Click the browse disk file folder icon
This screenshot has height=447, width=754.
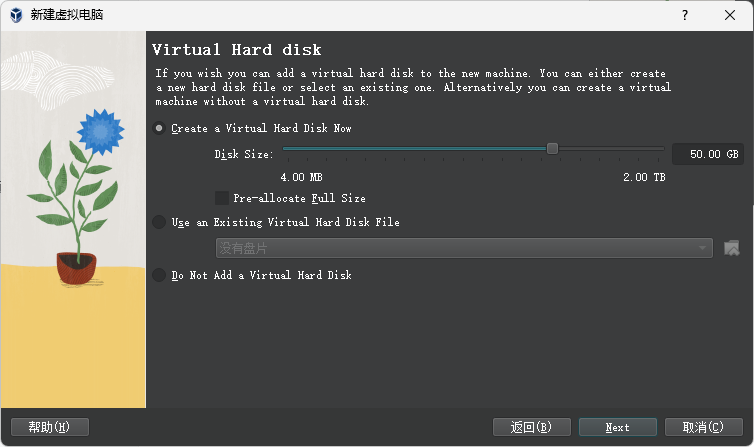(x=731, y=248)
